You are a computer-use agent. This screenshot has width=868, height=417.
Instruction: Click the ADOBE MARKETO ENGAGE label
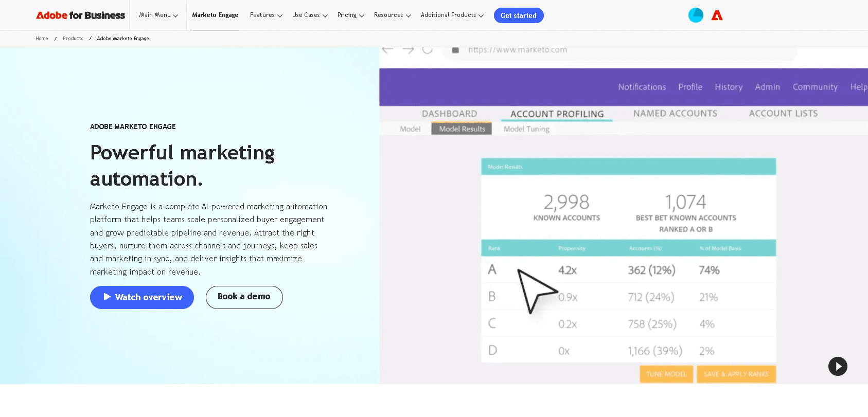point(133,126)
